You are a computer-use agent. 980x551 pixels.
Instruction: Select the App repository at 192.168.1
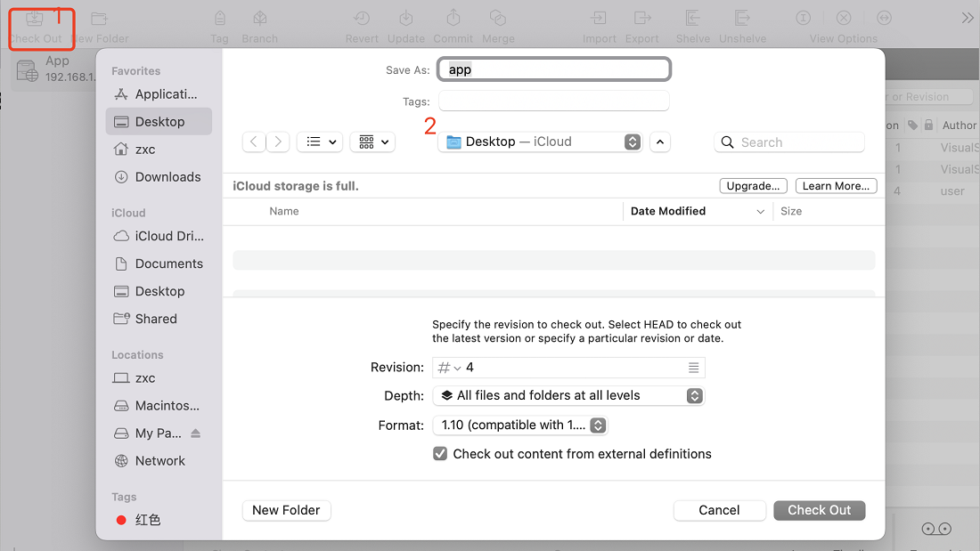tap(53, 69)
